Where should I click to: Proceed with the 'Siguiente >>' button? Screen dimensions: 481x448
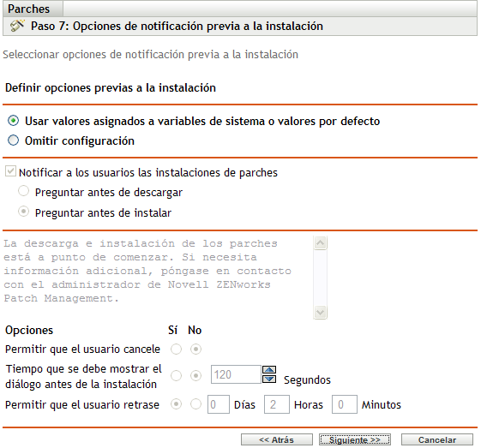(355, 439)
